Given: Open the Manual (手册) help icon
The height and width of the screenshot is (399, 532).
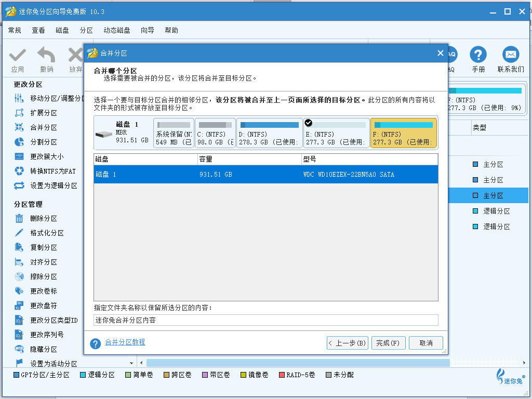Looking at the screenshot, I should [478, 54].
